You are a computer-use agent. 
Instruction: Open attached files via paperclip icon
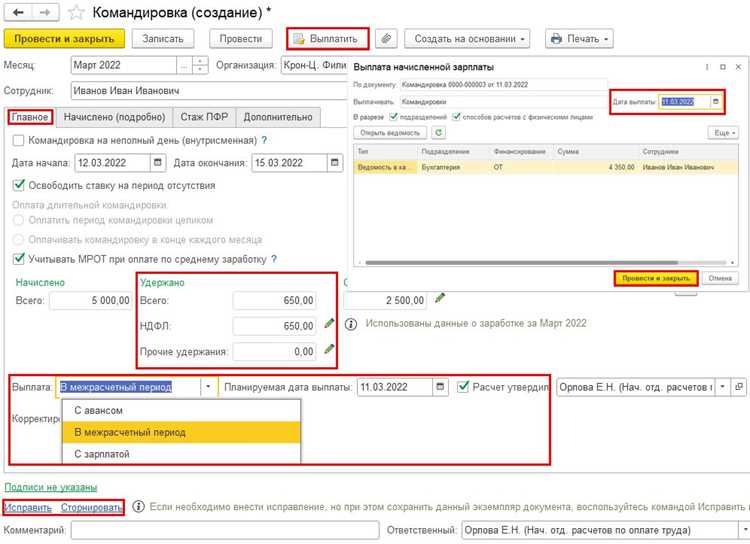(x=386, y=38)
